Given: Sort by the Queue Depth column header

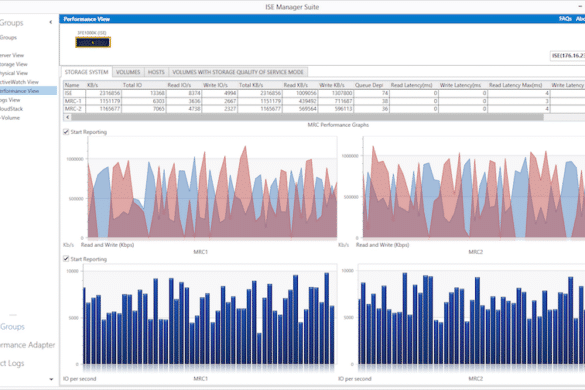Looking at the screenshot, I should tap(371, 85).
